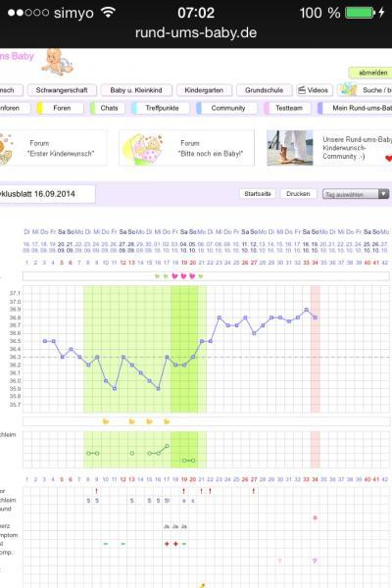Tap the rund-ums-baby.de address bar
Screen dimensions: 392x588
(196, 33)
